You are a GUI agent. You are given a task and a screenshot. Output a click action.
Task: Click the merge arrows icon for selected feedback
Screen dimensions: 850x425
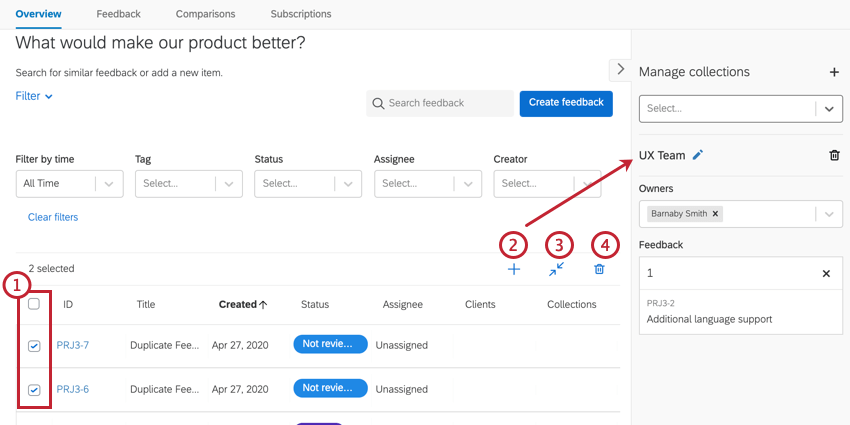(x=556, y=269)
